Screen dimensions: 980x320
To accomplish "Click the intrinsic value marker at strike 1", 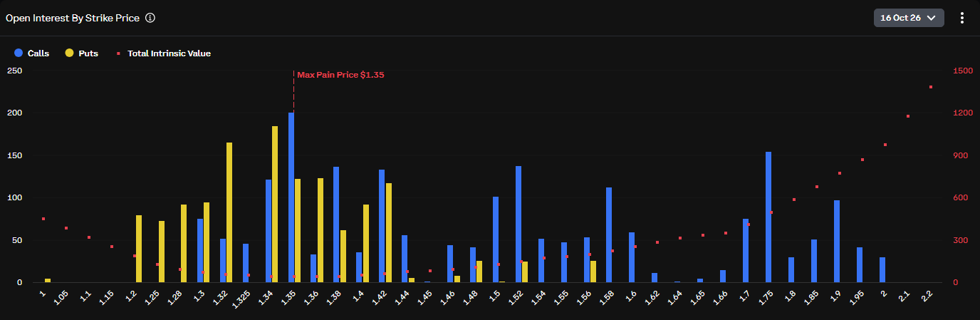I will click(x=43, y=219).
